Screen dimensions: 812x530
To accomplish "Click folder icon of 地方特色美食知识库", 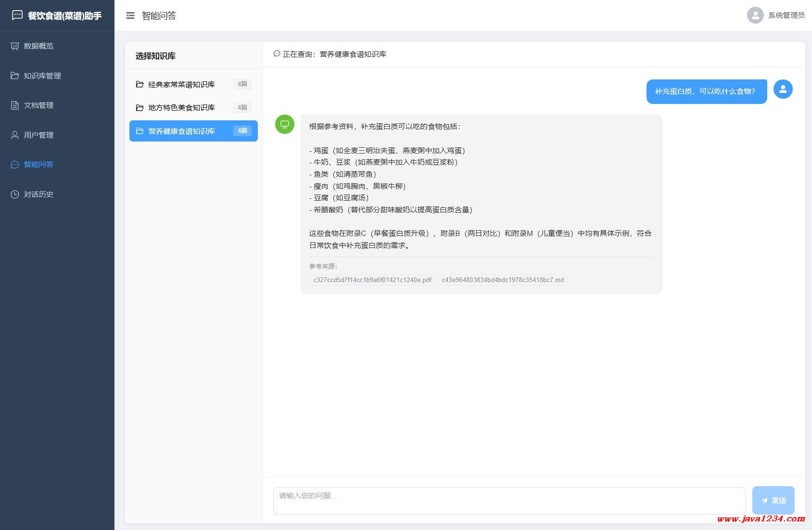I will tap(140, 108).
